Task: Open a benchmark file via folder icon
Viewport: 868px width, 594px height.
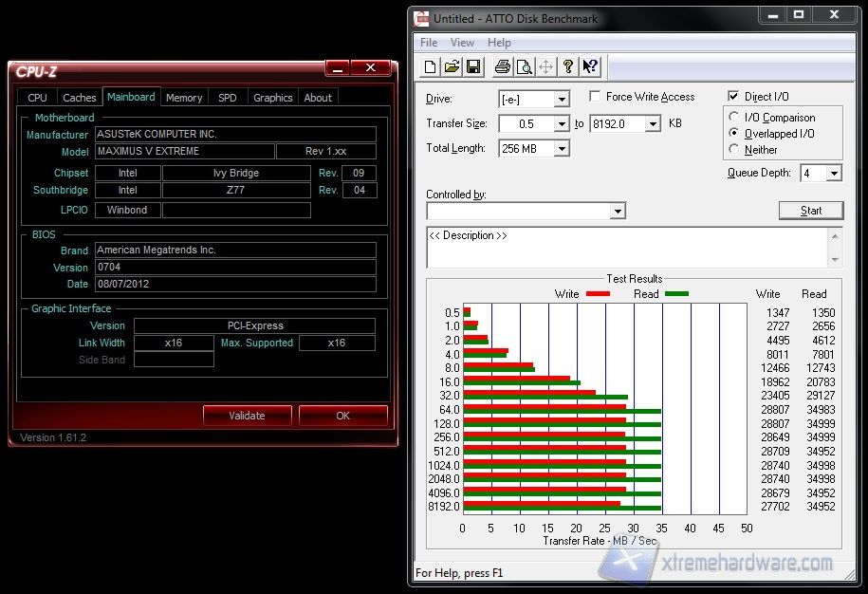Action: (x=452, y=66)
